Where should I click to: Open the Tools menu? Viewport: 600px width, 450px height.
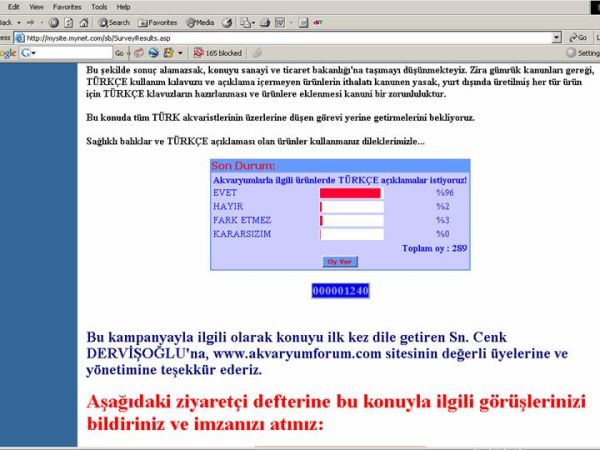coord(99,7)
